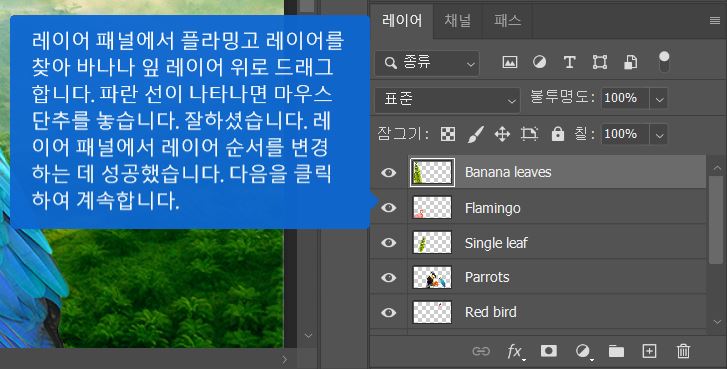Click the canvas horizontal scrollbar right arrow
The width and height of the screenshot is (727, 369).
[284, 359]
